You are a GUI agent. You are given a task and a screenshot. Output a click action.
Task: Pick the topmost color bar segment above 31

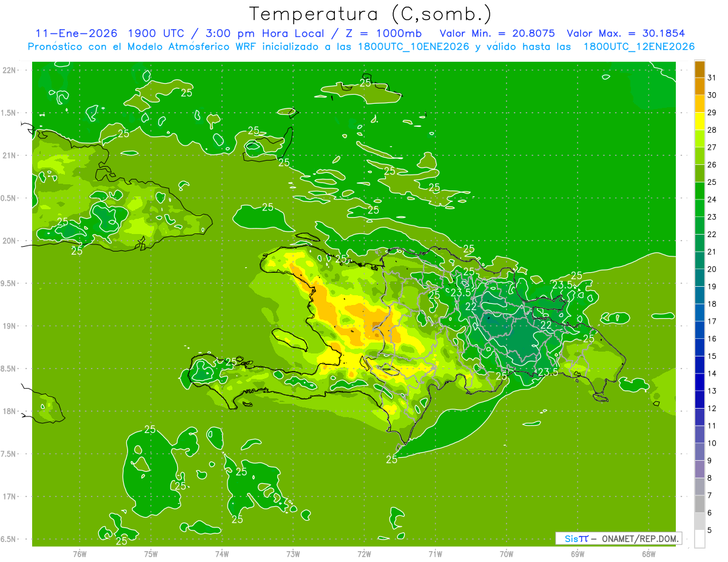(x=699, y=69)
